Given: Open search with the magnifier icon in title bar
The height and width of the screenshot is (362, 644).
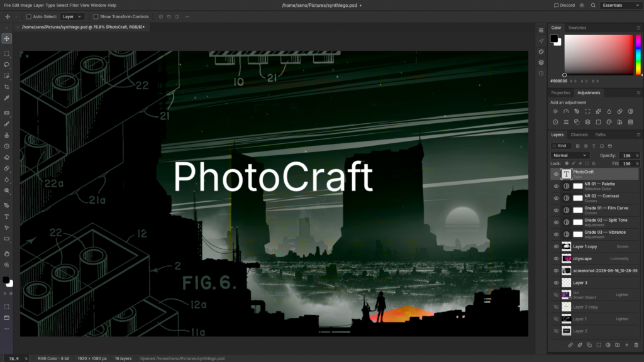Looking at the screenshot, I should point(593,5).
